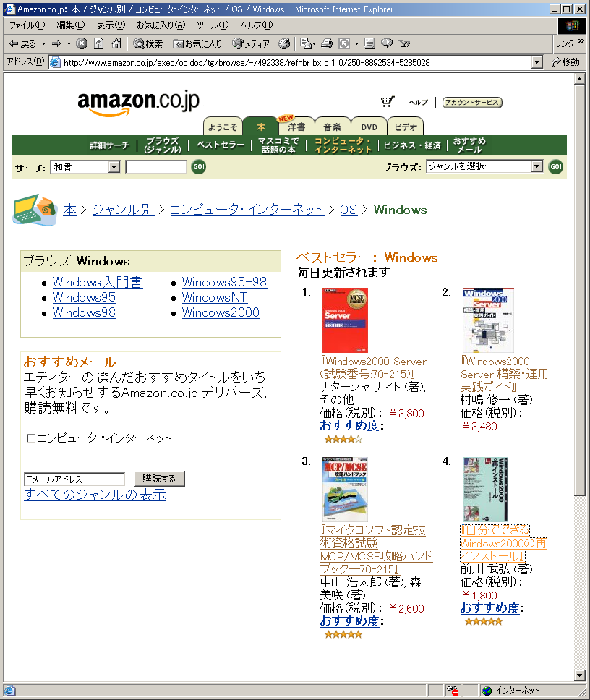Viewport: 590px width, 700px height.
Task: Click the インターネット zone globe in status bar
Action: click(487, 691)
